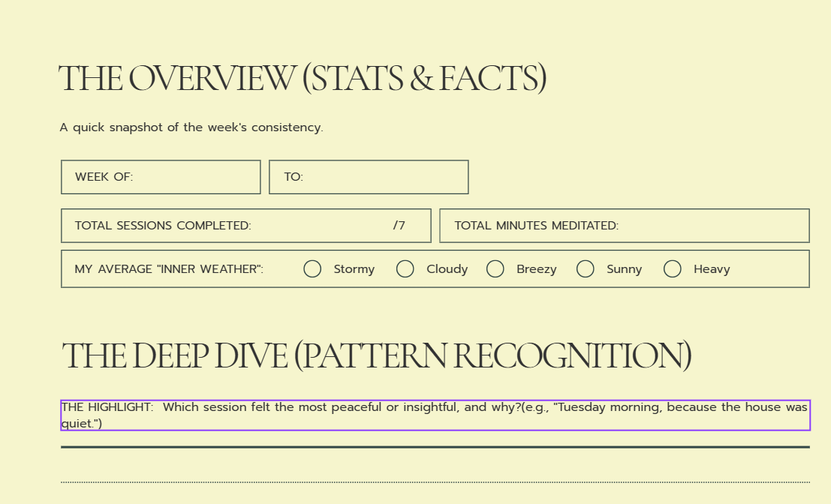Select THE HIGHLIGHT question text box
This screenshot has width=831, height=504.
point(435,415)
